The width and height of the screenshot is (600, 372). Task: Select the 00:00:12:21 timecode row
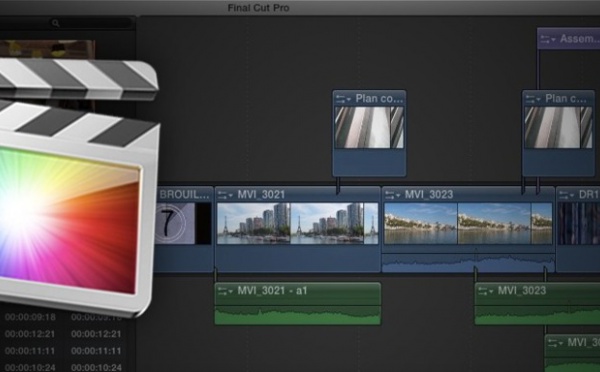64,334
